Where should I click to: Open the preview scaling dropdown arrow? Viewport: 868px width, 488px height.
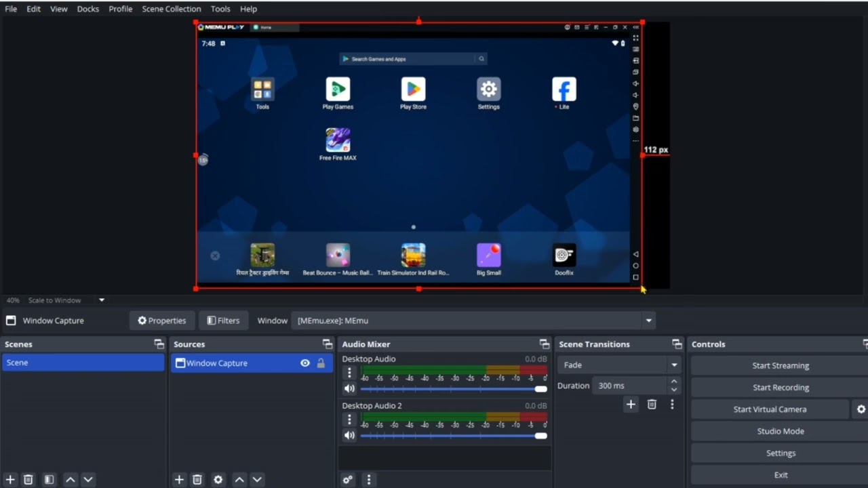(x=102, y=300)
